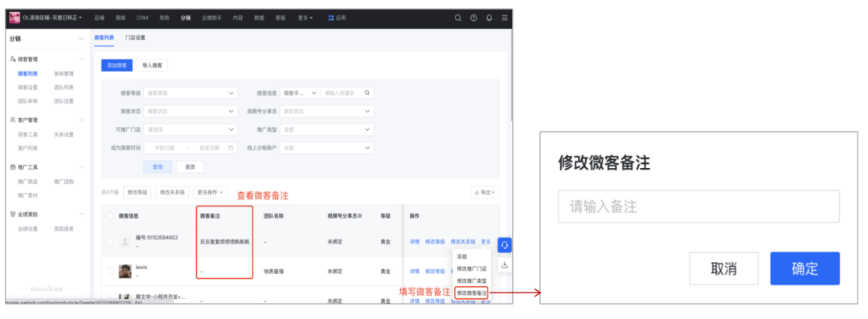Click the 应用 apps grid icon

330,18
